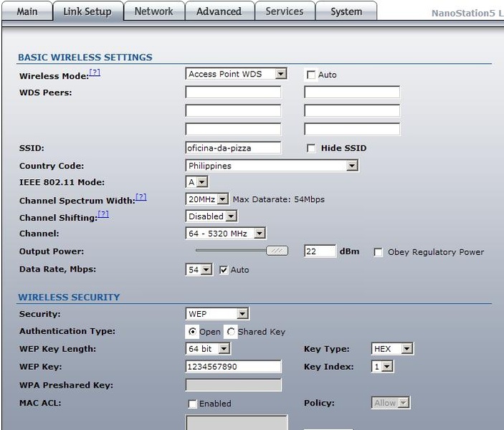
Task: Expand the Channel frequency dropdown
Action: pyautogui.click(x=225, y=234)
